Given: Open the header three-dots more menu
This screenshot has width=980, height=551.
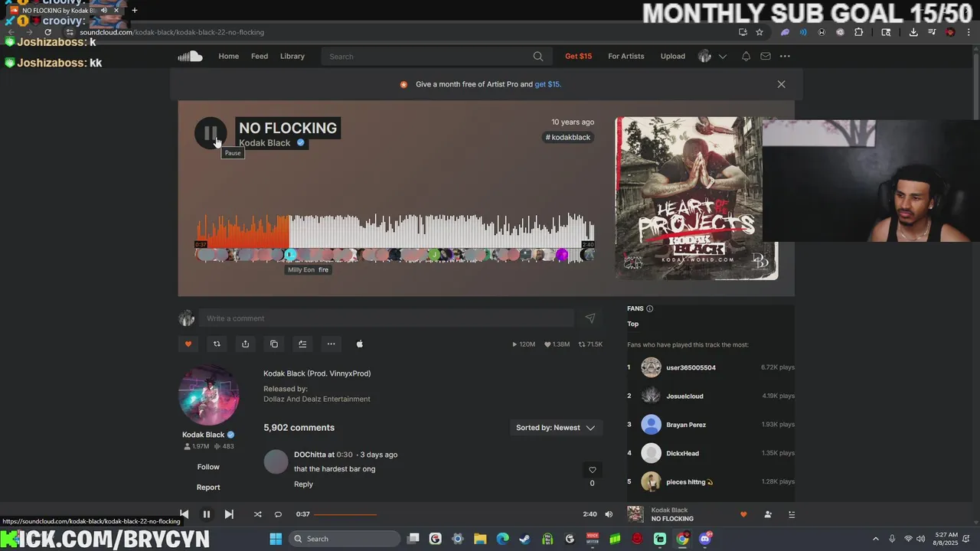Looking at the screenshot, I should click(x=785, y=56).
